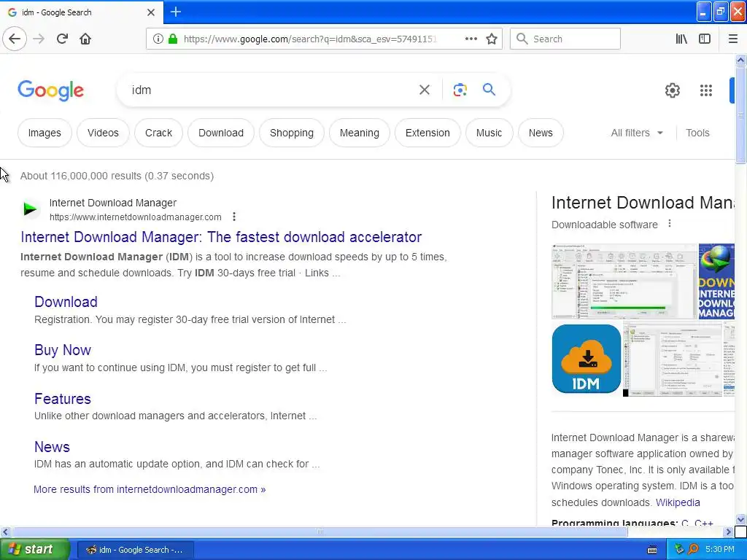Screen dimensions: 747x560
Task: Click the vertical scrollbar up arrow
Action: pyautogui.click(x=740, y=60)
